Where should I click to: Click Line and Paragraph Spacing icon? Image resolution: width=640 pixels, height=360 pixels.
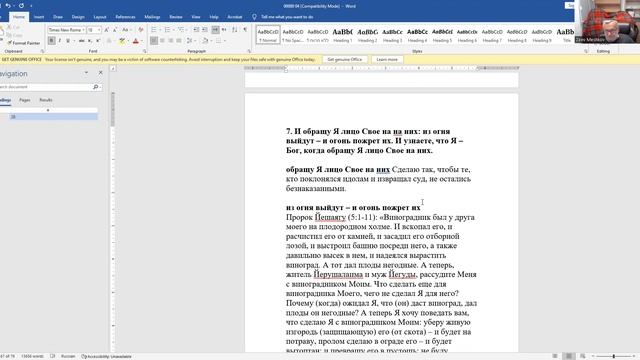tap(190, 41)
